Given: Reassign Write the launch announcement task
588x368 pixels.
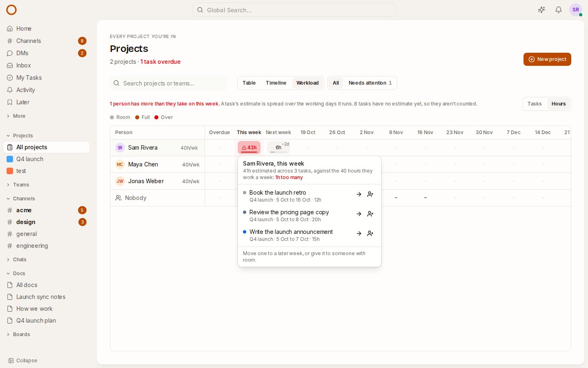Looking at the screenshot, I should click(x=370, y=233).
